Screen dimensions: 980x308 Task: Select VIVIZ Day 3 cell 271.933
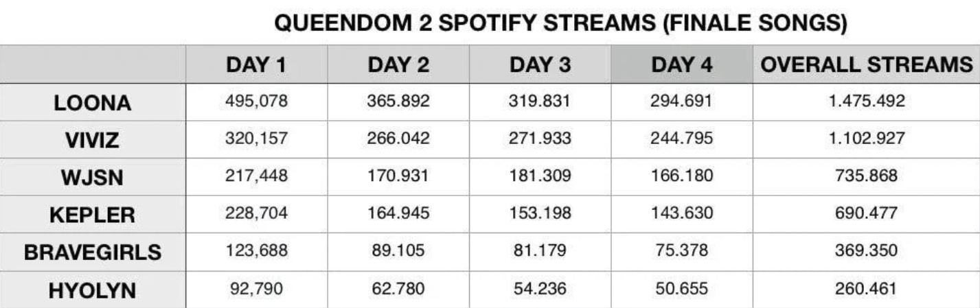(x=540, y=140)
